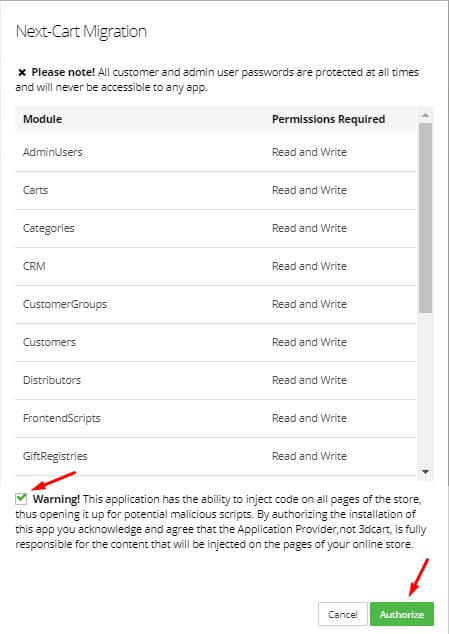Click the Cancel button
449x634 pixels.
pyautogui.click(x=343, y=614)
